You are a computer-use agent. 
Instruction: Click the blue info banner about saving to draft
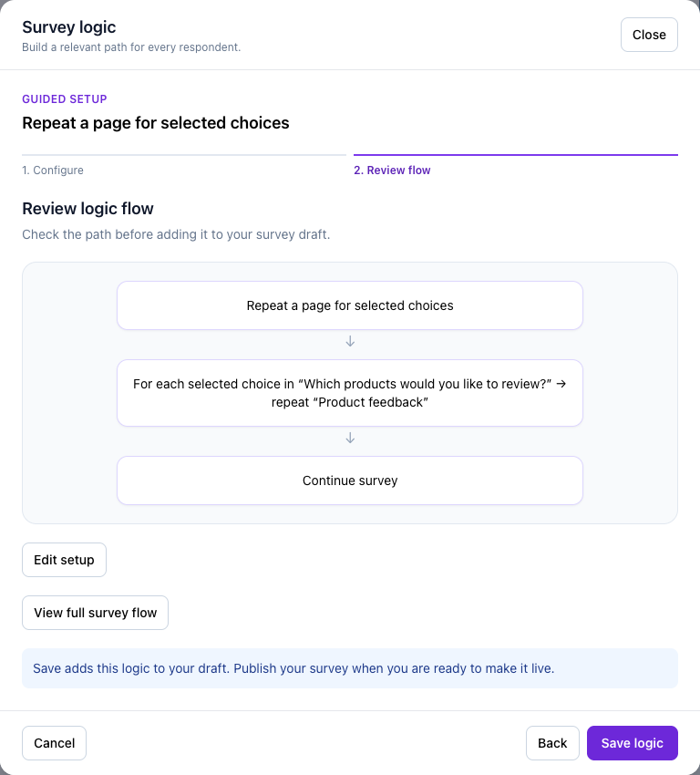[350, 668]
